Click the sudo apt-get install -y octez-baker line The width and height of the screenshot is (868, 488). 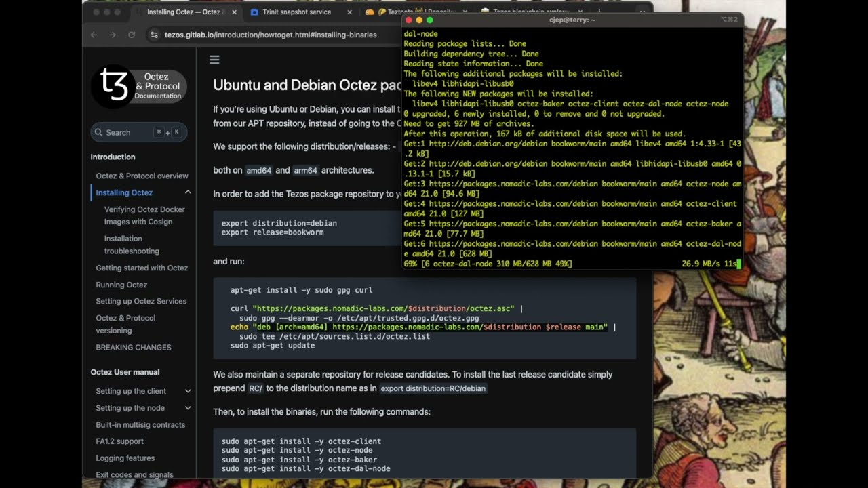[299, 460]
